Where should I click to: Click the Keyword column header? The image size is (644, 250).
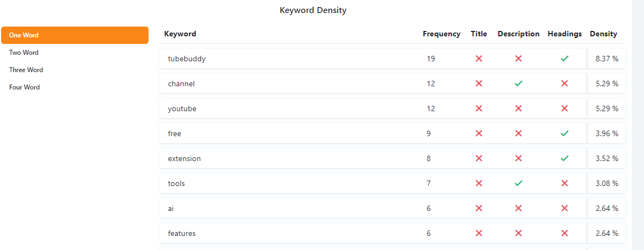tap(180, 34)
